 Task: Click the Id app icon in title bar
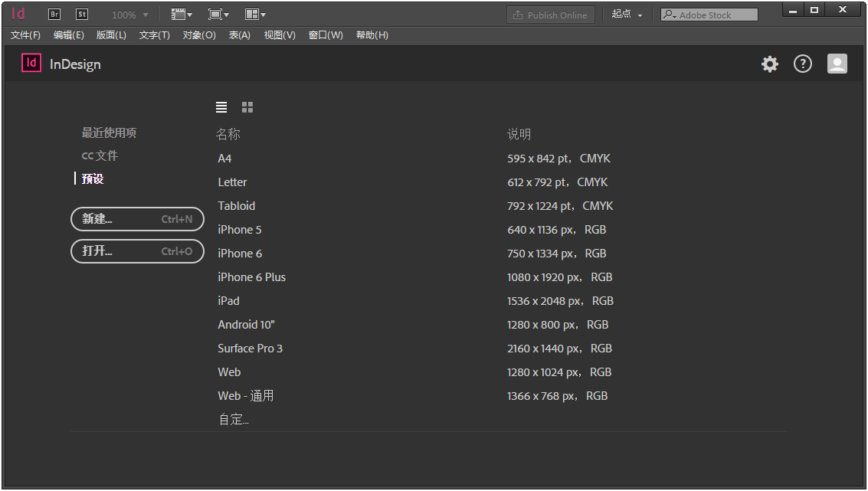click(18, 14)
